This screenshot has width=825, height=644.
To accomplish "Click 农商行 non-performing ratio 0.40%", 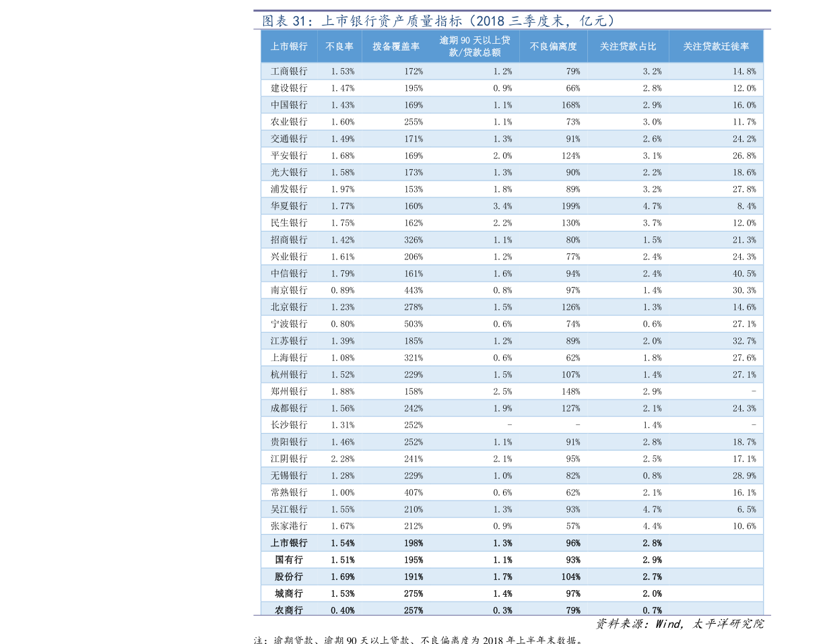I will 342,610.
